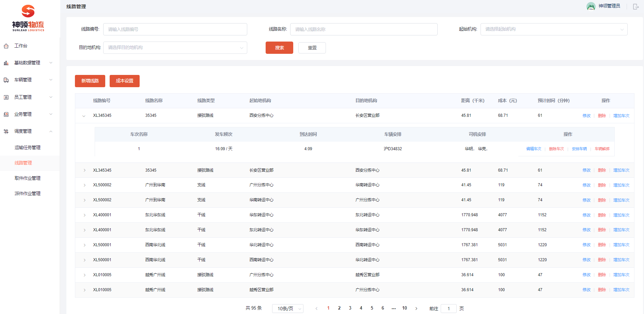Expand the 广州到华南 row from 广州分拣中心
The image size is (644, 314).
[x=84, y=185]
